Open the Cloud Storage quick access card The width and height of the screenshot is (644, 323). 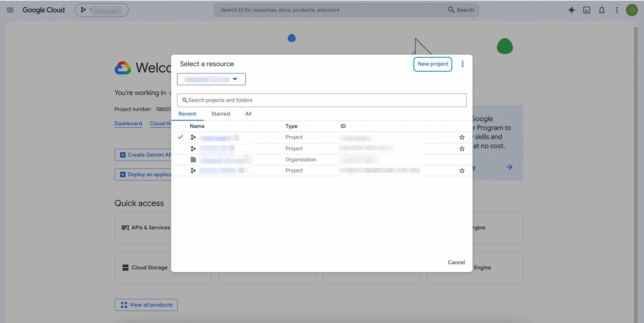click(x=143, y=267)
